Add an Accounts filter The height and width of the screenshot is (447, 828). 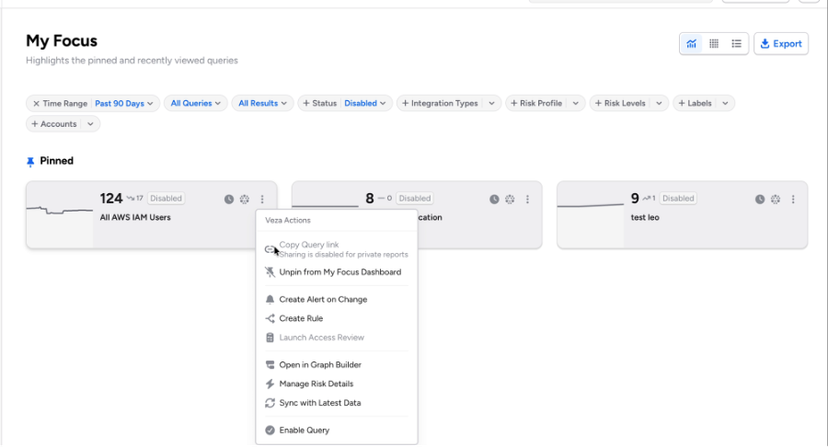click(x=54, y=124)
